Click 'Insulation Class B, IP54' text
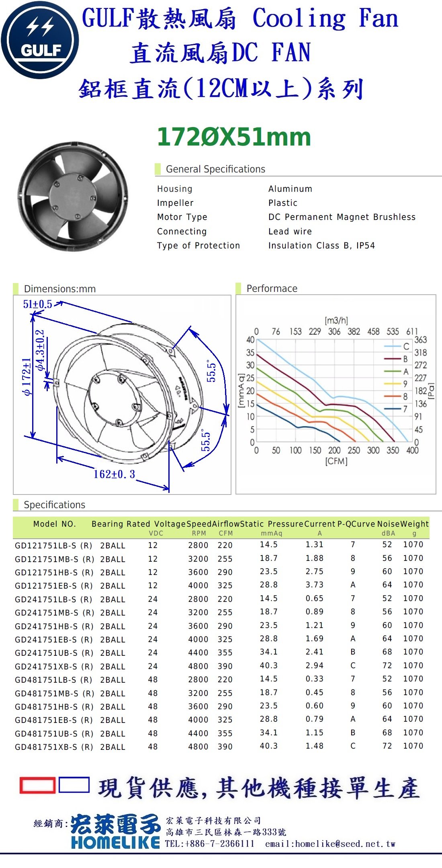This screenshot has height=868, width=442. (321, 246)
